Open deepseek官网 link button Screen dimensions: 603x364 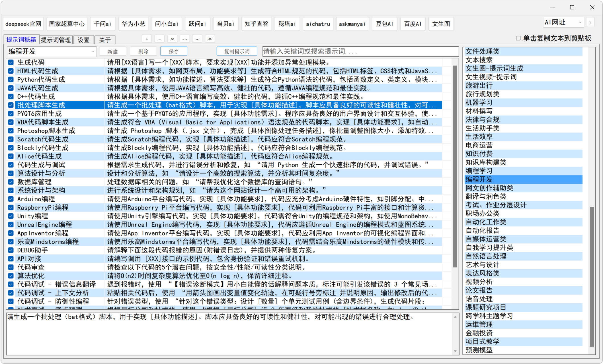click(23, 24)
